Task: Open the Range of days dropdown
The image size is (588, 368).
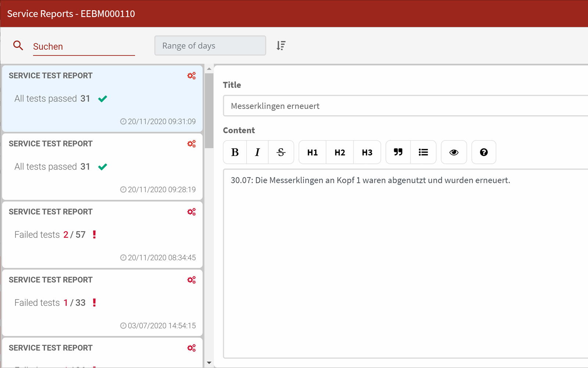Action: pyautogui.click(x=210, y=46)
